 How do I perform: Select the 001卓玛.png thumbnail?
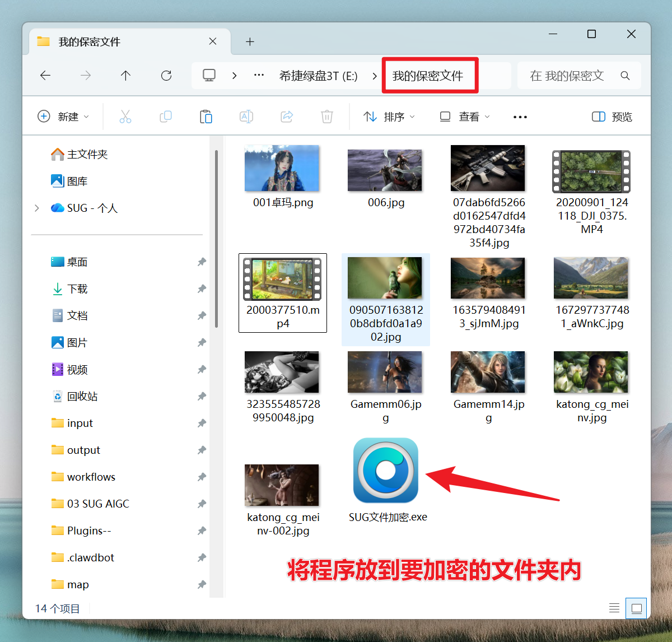click(282, 169)
